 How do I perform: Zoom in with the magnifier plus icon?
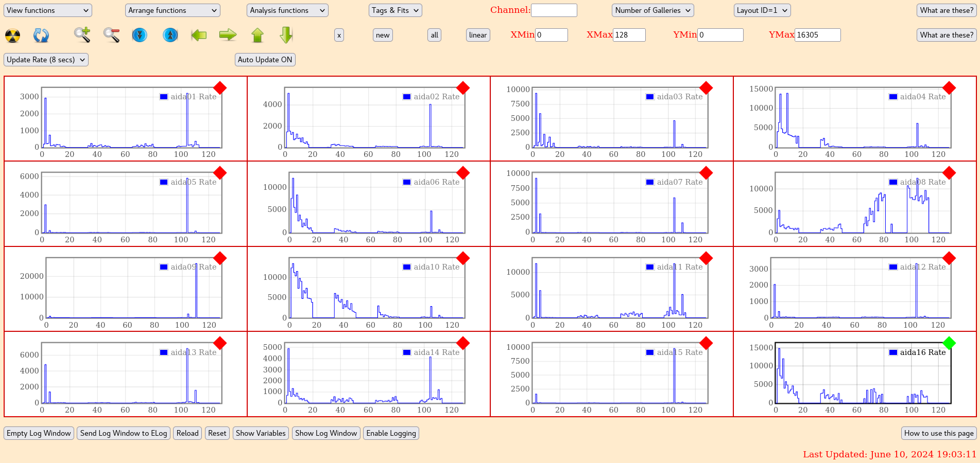click(x=82, y=35)
